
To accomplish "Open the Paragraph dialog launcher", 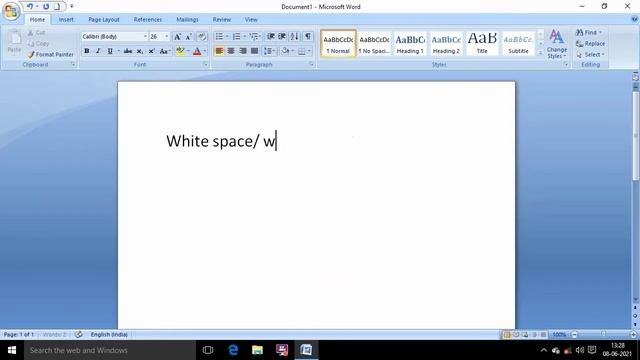I will point(311,64).
